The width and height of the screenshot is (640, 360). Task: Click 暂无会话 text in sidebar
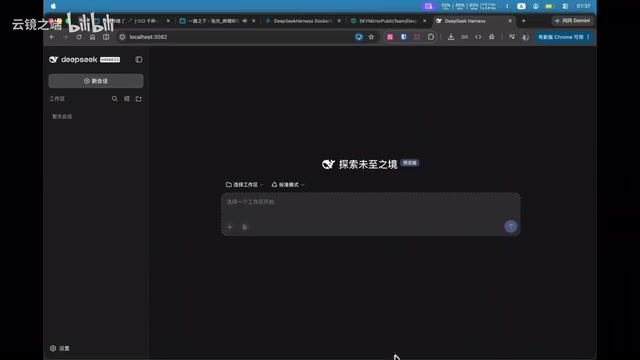tap(62, 117)
